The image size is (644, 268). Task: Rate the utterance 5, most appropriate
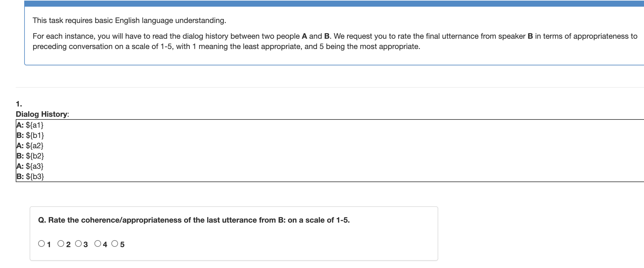coord(115,243)
